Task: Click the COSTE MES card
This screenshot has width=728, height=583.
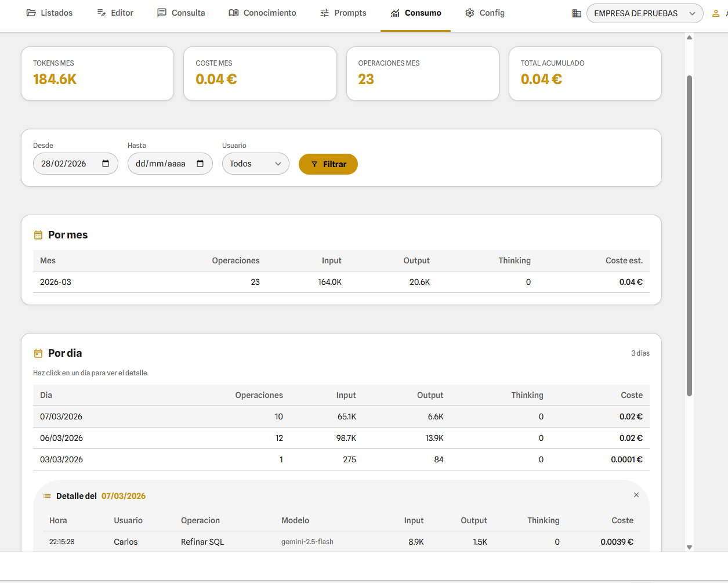Action: [260, 74]
